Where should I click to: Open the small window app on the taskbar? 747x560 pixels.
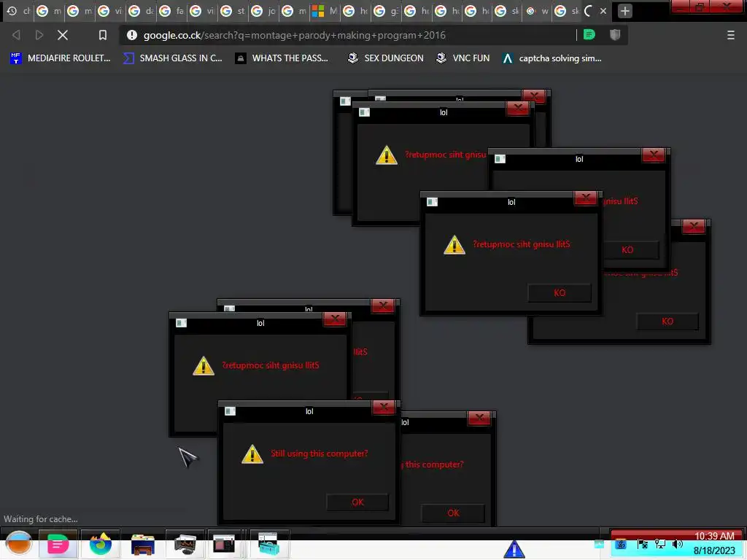click(x=224, y=543)
